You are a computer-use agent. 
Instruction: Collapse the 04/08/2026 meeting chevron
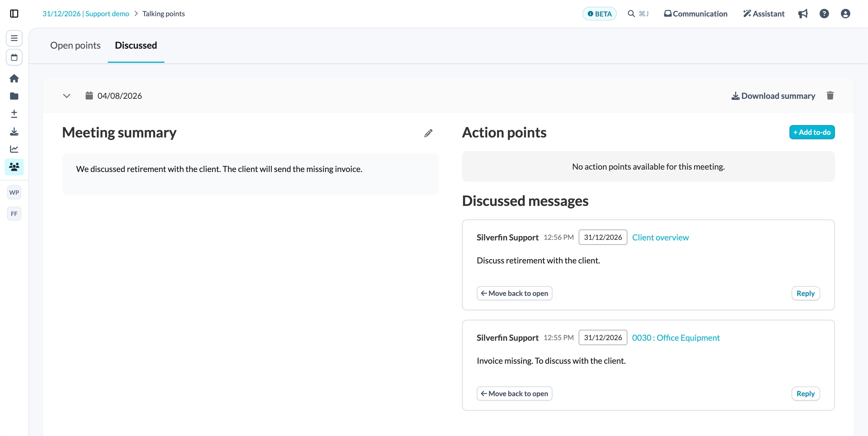click(67, 96)
